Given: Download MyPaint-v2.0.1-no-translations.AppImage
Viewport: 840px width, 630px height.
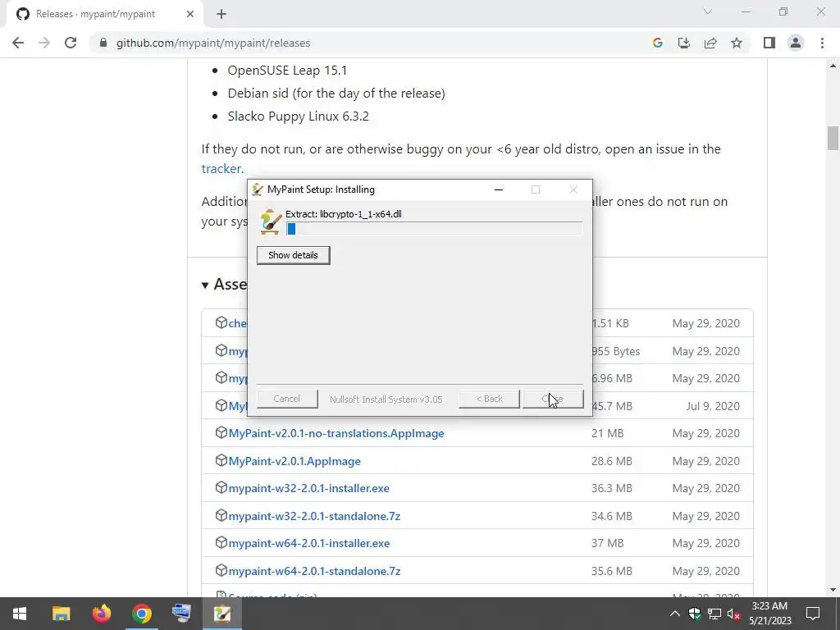Looking at the screenshot, I should (336, 433).
